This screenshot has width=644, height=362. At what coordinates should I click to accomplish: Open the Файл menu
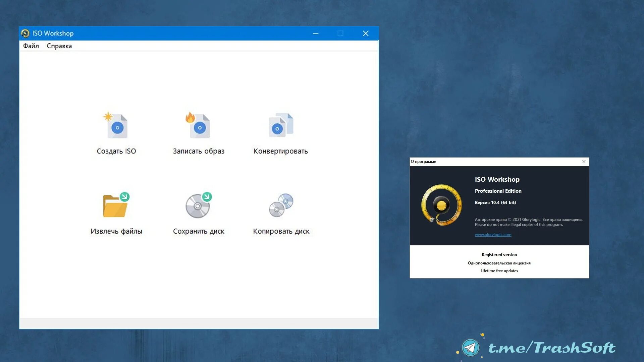point(31,46)
